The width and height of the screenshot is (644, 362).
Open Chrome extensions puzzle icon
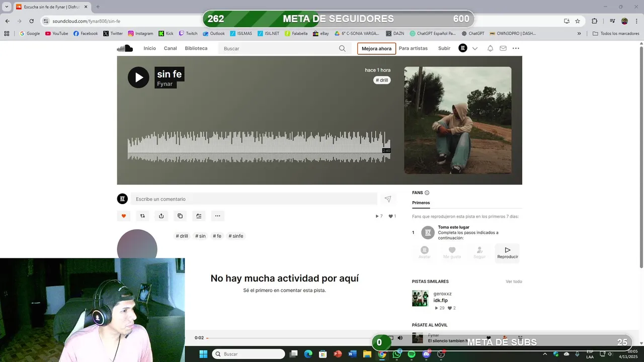[595, 21]
